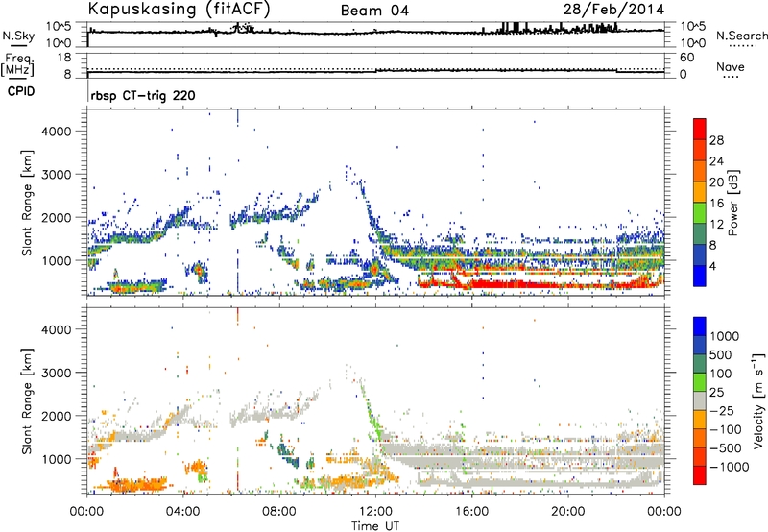Click the 'Time UT' axis label
This screenshot has width=768, height=532.
[x=375, y=525]
